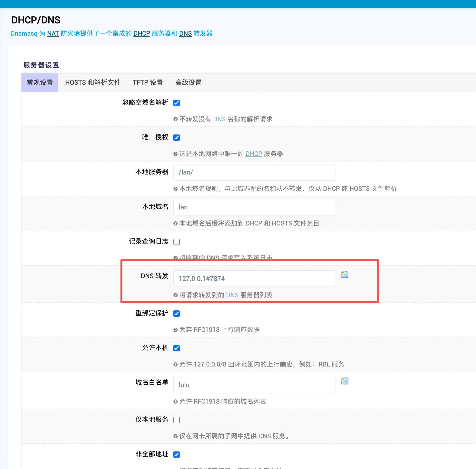This screenshot has width=476, height=469.
Task: Click the 非全部地址 label text
Action: point(152,454)
